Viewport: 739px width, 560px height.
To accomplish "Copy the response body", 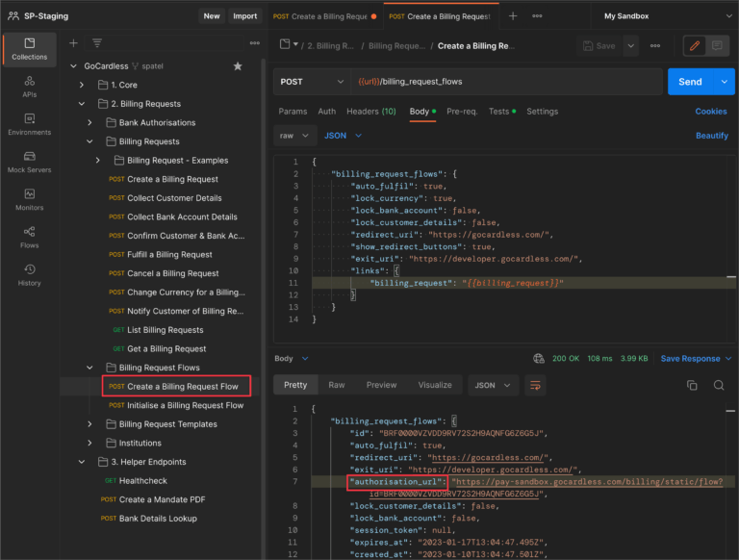I will [692, 386].
